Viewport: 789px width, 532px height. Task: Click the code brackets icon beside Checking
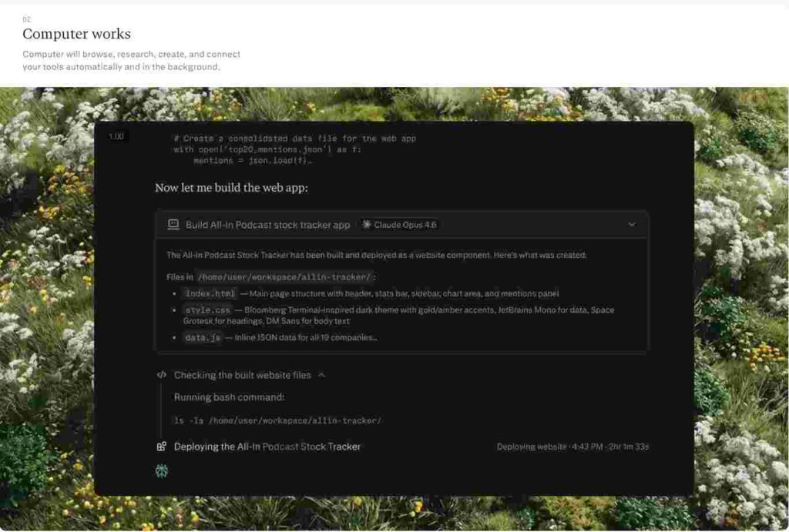tap(162, 375)
